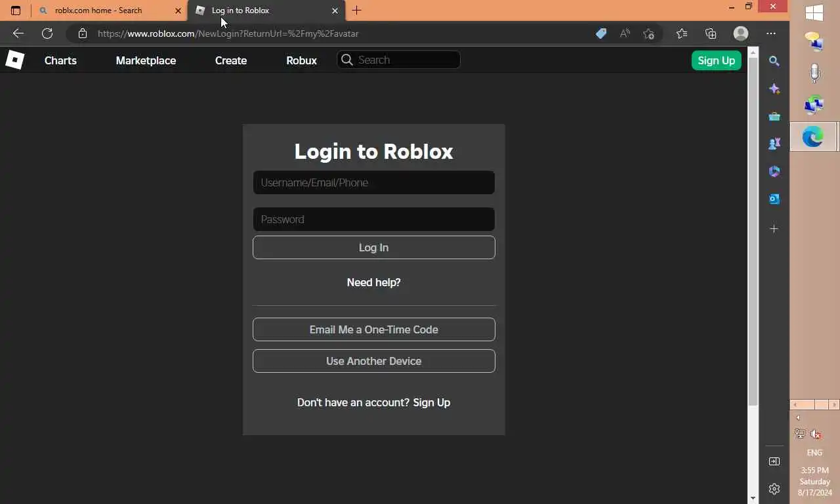This screenshot has height=504, width=840.
Task: Switch the ENG language indicator
Action: click(x=814, y=453)
